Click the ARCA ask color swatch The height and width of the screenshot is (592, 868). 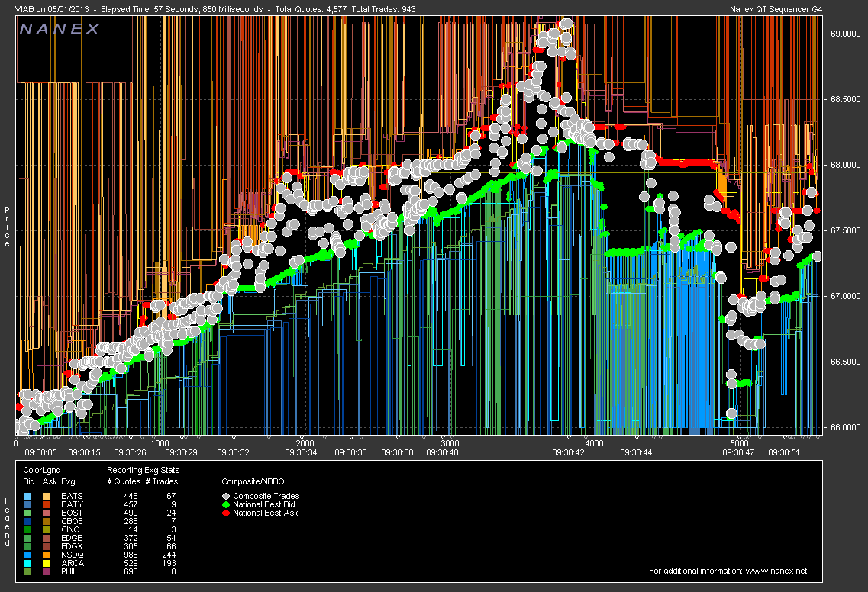(47, 563)
